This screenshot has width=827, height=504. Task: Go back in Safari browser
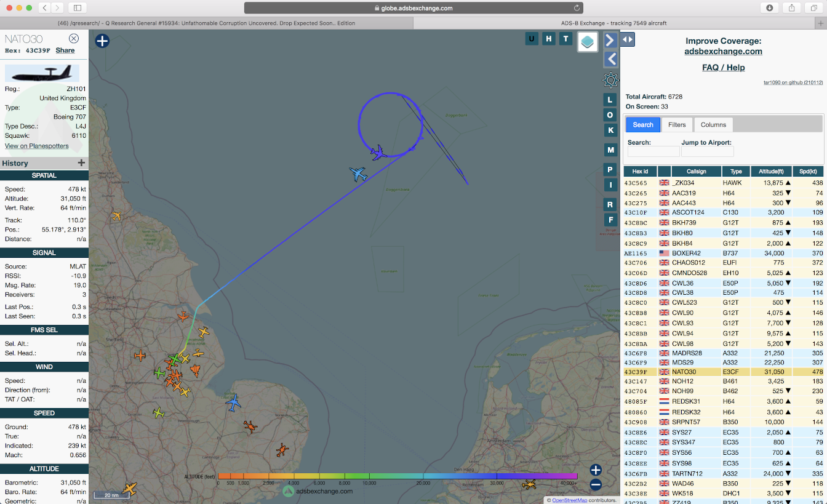tap(45, 8)
